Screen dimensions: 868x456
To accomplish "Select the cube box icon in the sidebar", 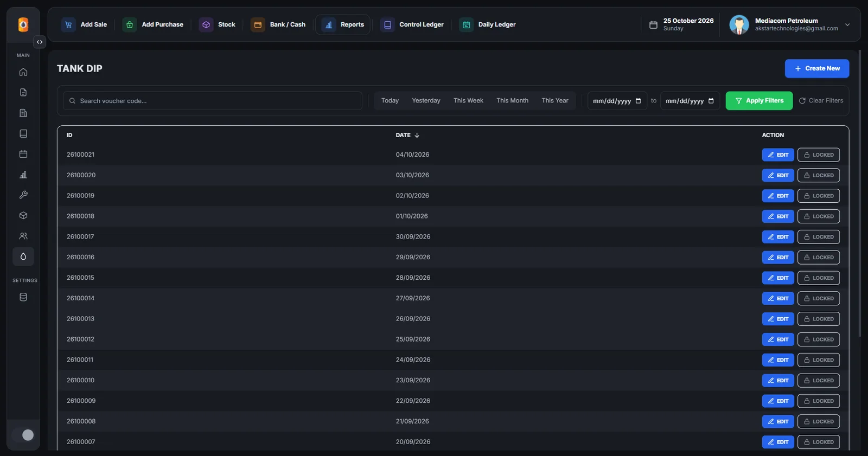I will click(23, 216).
